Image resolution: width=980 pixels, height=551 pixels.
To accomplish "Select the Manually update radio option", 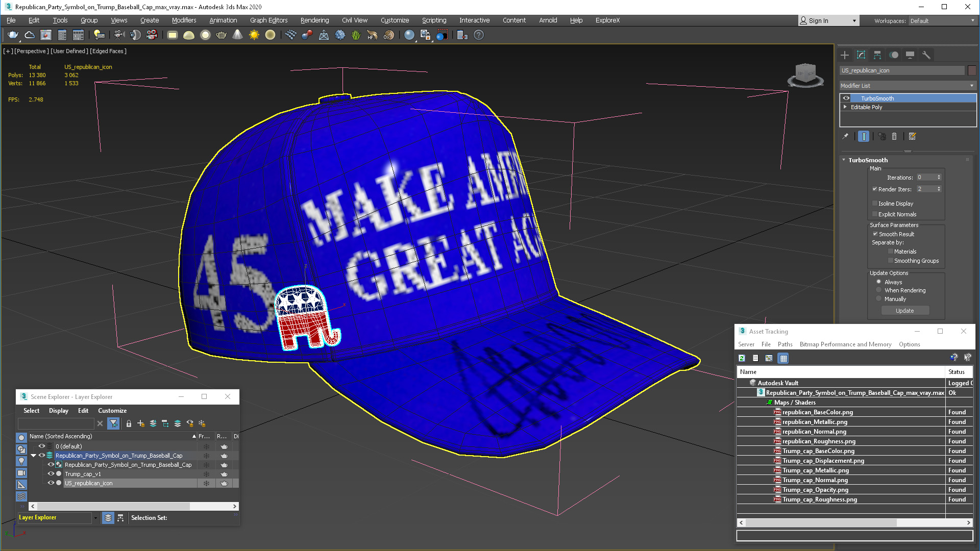I will tap(878, 299).
